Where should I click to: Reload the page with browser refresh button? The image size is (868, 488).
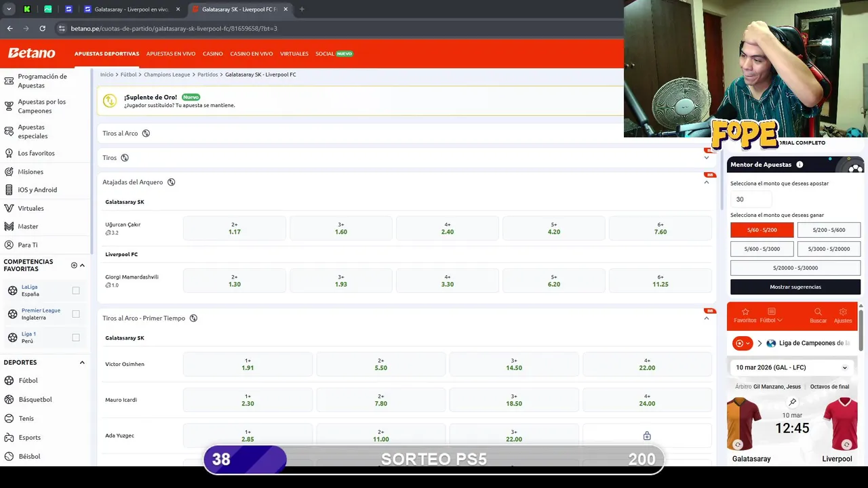point(42,28)
